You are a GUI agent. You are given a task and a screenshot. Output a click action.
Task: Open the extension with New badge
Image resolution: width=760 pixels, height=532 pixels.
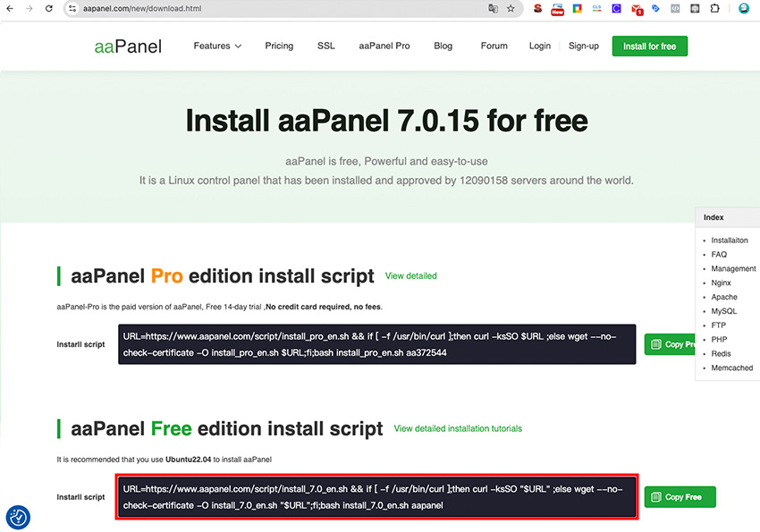point(557,9)
